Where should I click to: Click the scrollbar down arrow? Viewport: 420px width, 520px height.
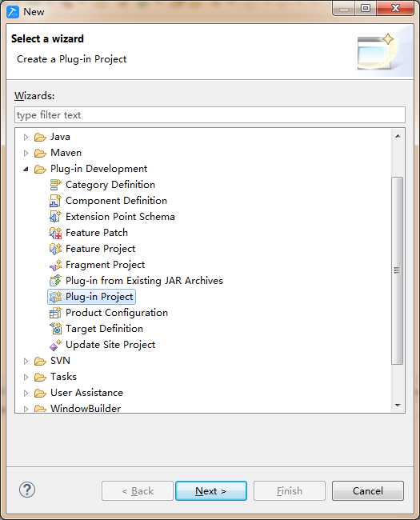point(398,406)
